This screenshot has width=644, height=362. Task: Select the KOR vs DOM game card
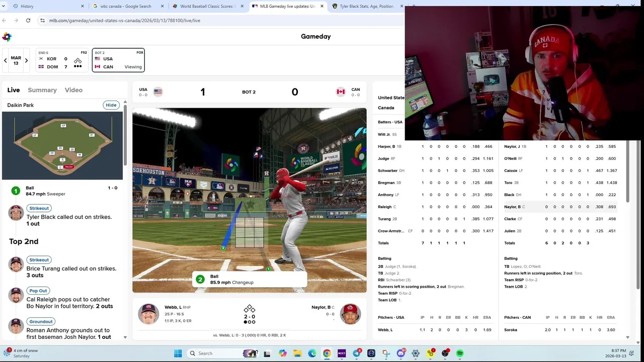pos(62,60)
